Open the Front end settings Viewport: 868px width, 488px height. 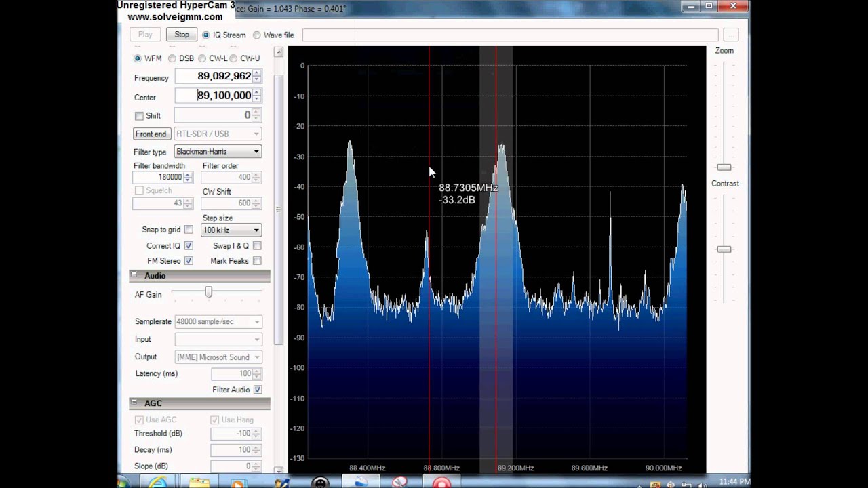(x=151, y=134)
